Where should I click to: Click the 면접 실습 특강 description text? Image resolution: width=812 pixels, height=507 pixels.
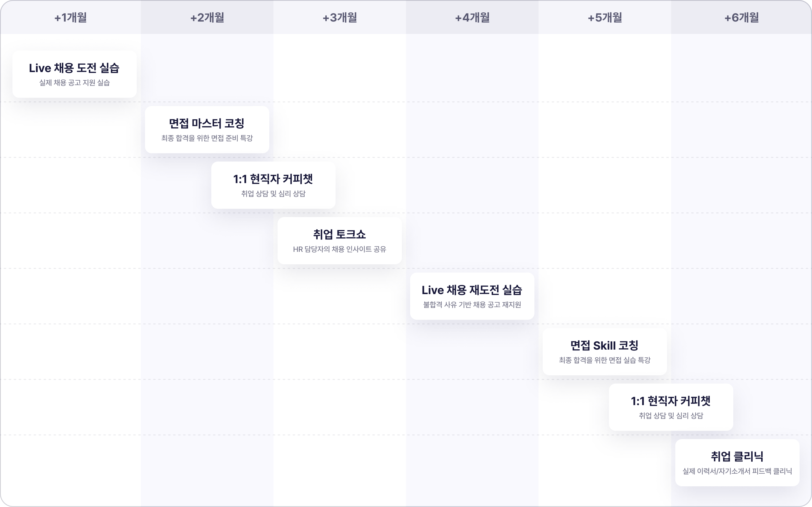coord(604,360)
